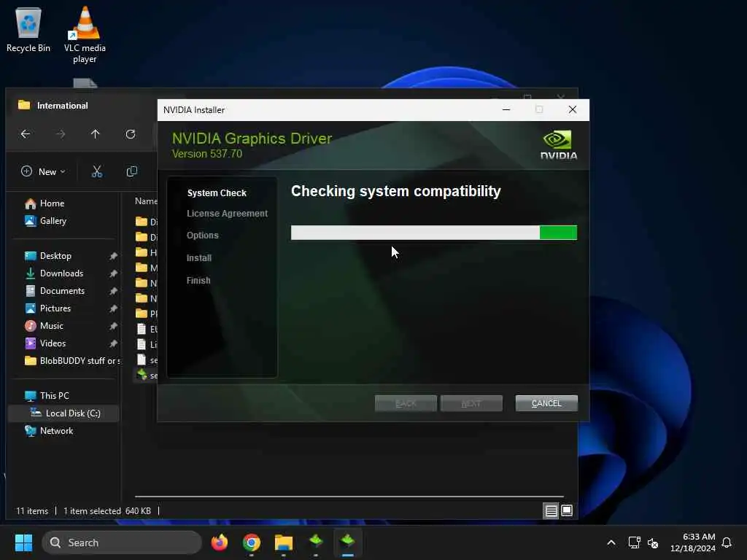Select the License Agreement step

coord(227,214)
